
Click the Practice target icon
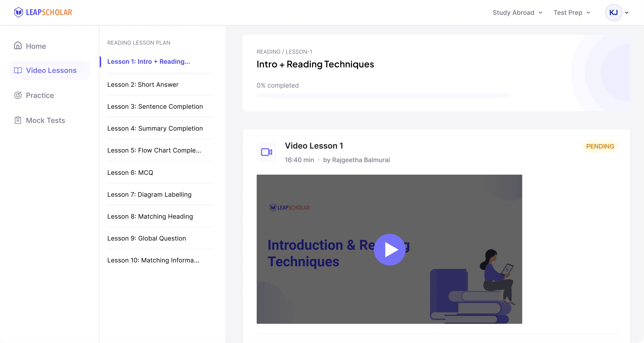pyautogui.click(x=18, y=95)
